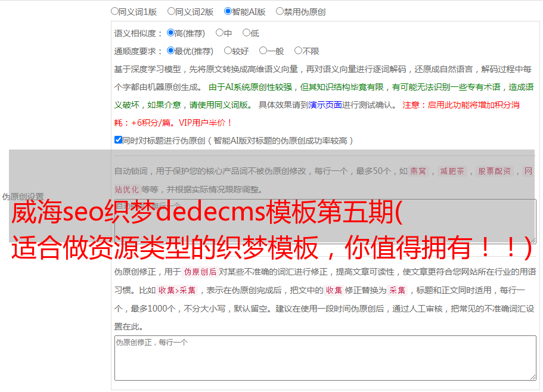Set 语义相似度 to 高(推荐)
Image resolution: width=543 pixels, height=392 pixels.
170,33
